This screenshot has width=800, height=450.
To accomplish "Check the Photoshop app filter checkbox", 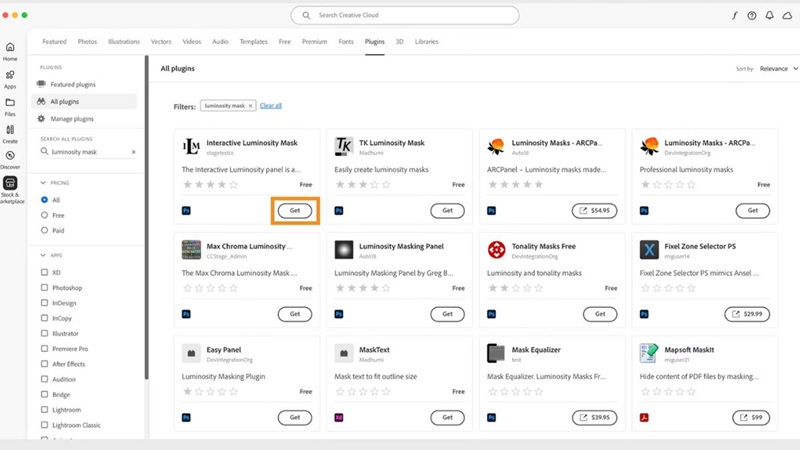I will coord(44,287).
